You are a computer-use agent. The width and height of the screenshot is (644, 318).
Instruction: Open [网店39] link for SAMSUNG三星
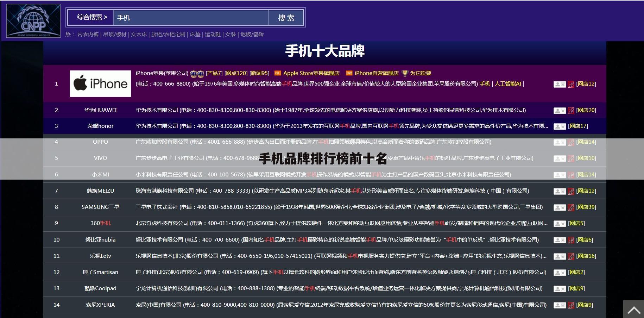click(x=586, y=207)
